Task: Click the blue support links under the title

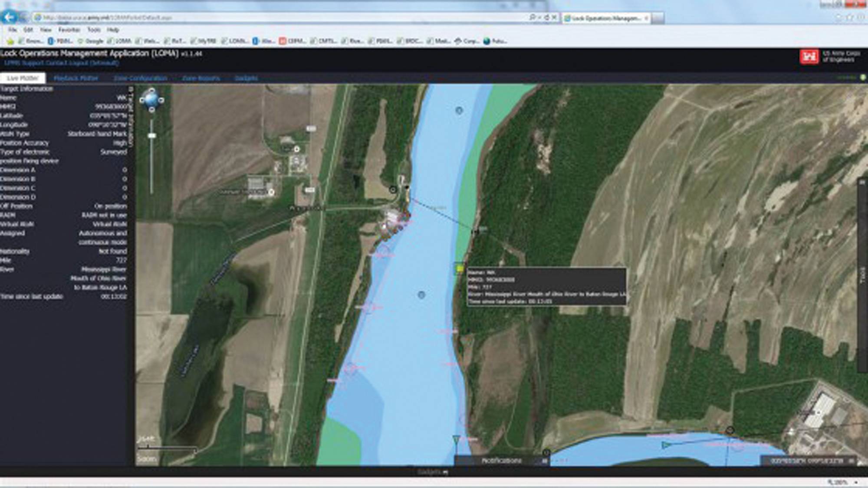Action: coord(61,63)
